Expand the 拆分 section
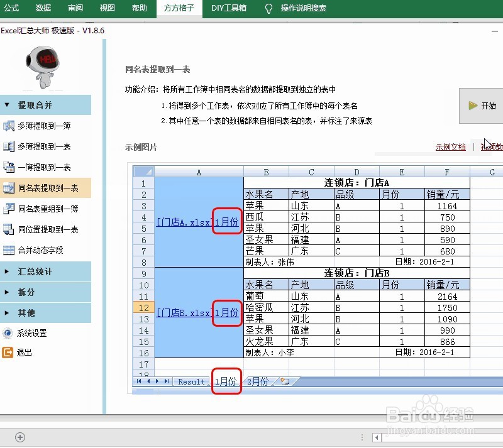 pyautogui.click(x=45, y=292)
